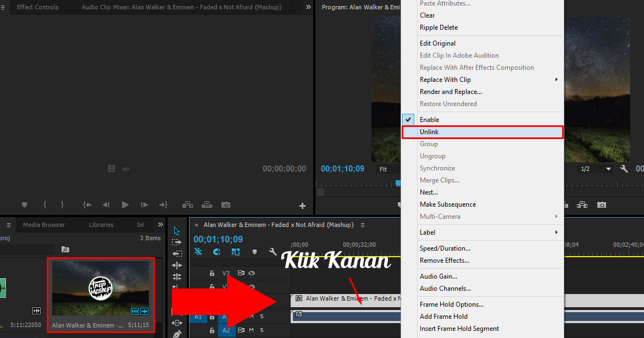
Task: Toggle sync lock on track A2
Action: [241, 330]
